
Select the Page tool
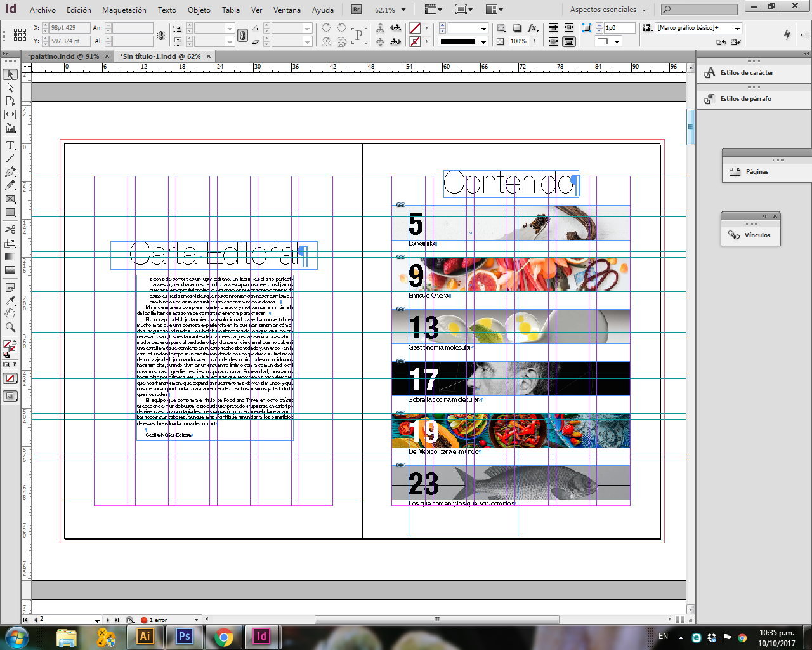[x=10, y=101]
